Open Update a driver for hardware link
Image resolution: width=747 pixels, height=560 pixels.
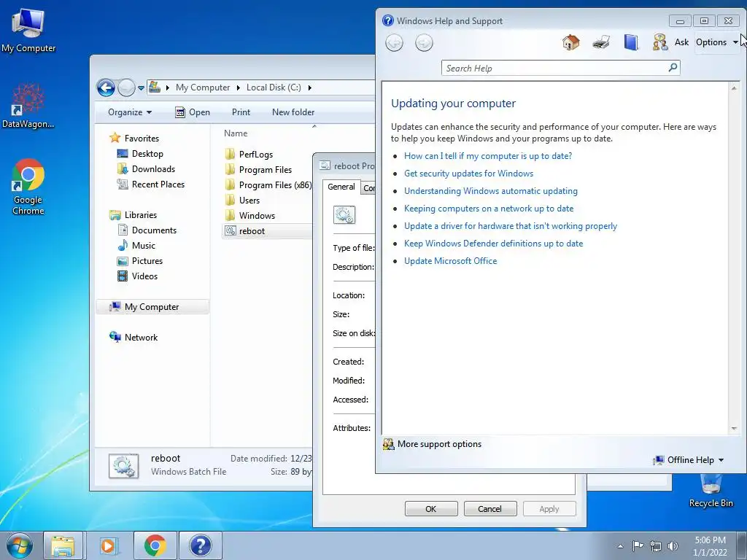click(510, 226)
